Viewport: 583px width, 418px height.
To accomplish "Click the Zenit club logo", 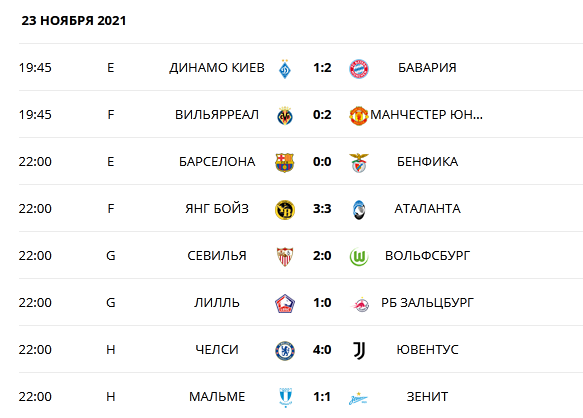I will pyautogui.click(x=358, y=398).
